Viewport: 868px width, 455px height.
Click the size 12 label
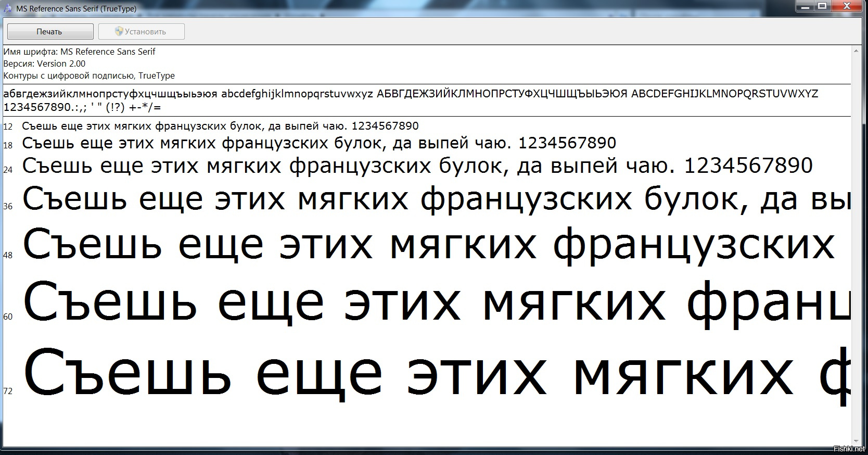(8, 127)
